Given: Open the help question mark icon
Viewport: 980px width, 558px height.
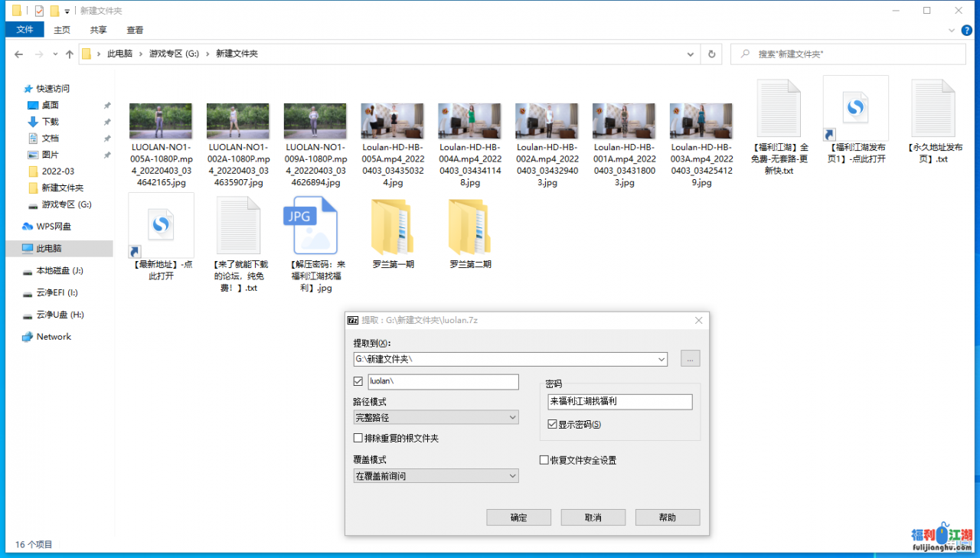Looking at the screenshot, I should tap(966, 30).
